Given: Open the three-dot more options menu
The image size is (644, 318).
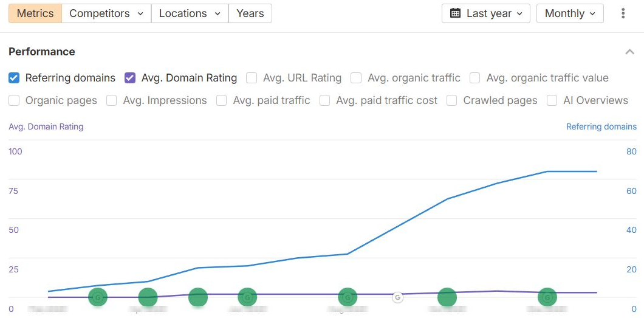Looking at the screenshot, I should pos(623,13).
